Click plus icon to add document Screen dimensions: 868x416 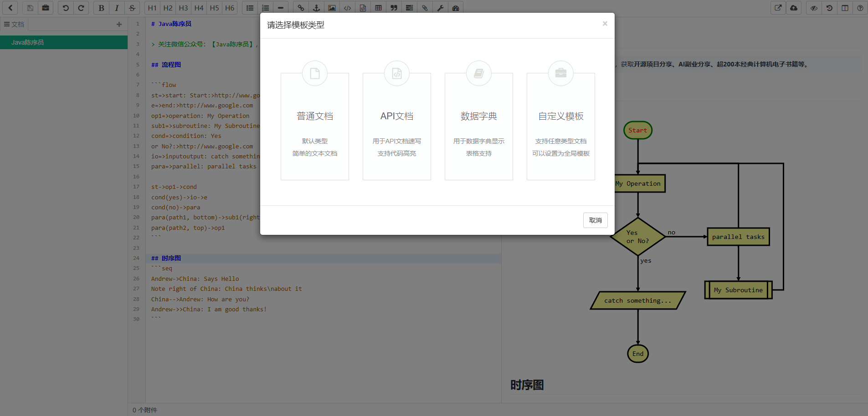coord(119,25)
